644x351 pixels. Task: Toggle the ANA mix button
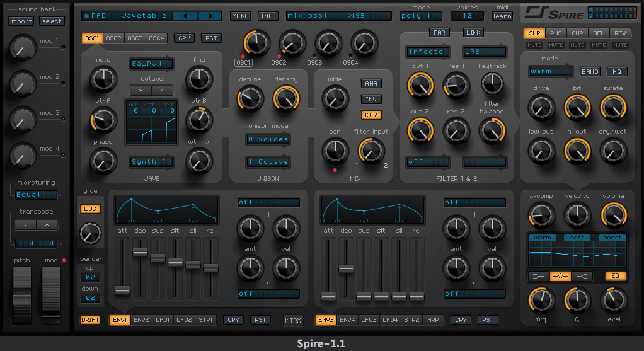click(x=371, y=83)
